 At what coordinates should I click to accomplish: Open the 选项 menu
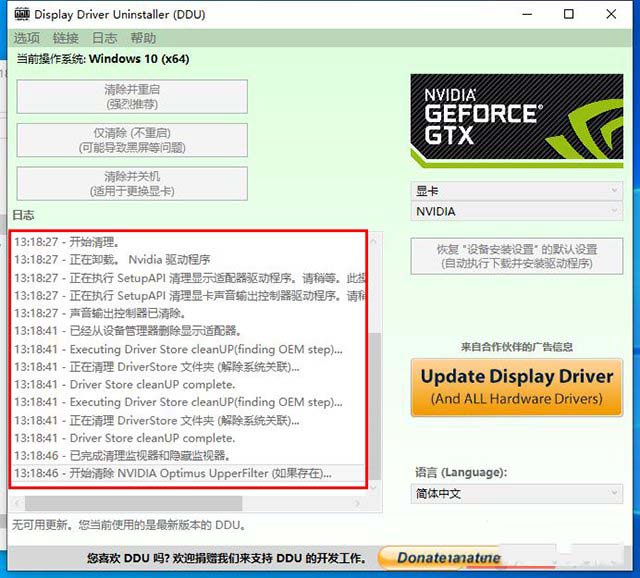(27, 38)
